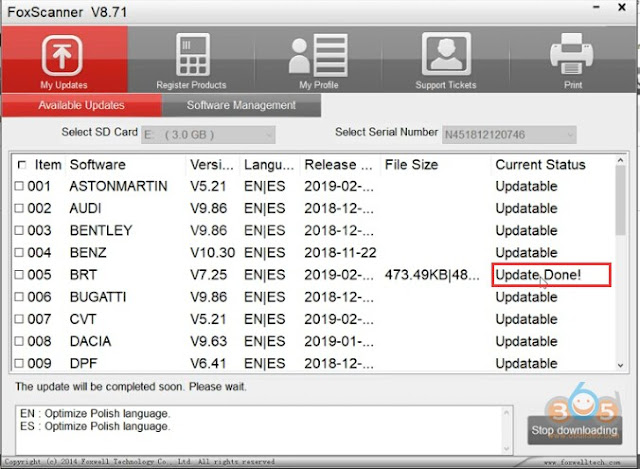Check the box for 009 DPF
This screenshot has width=640, height=469.
coord(19,363)
